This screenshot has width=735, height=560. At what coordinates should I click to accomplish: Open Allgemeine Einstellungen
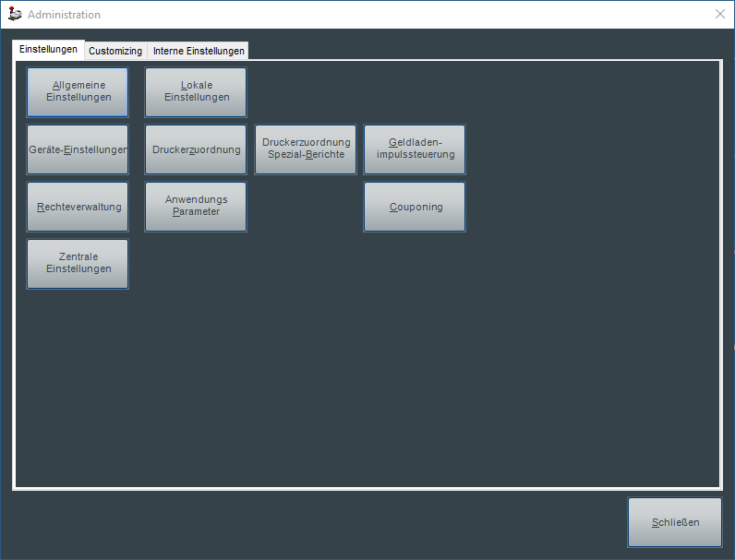78,91
